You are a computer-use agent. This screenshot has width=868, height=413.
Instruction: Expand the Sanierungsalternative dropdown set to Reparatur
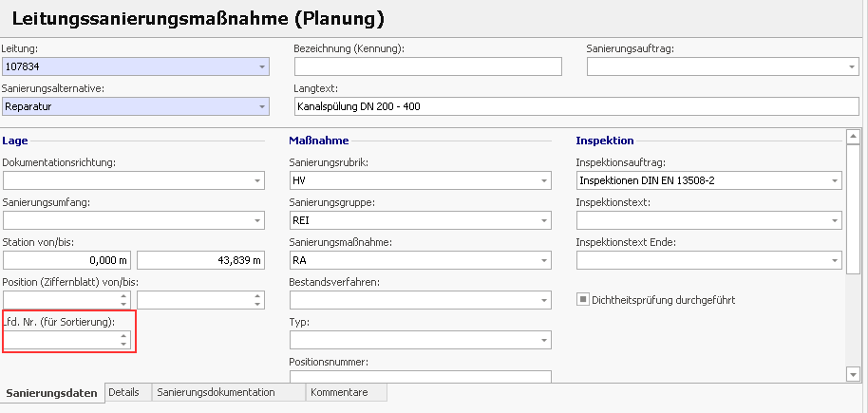click(261, 106)
